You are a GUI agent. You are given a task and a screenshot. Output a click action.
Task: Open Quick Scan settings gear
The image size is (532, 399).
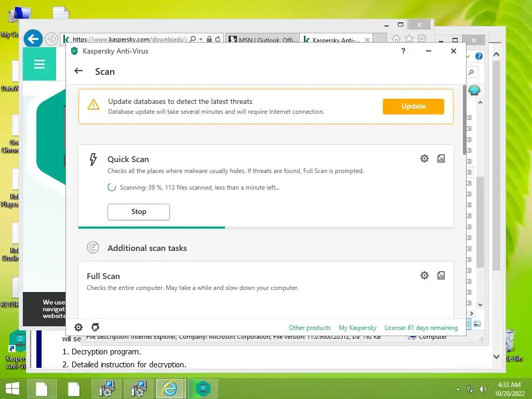tap(424, 158)
